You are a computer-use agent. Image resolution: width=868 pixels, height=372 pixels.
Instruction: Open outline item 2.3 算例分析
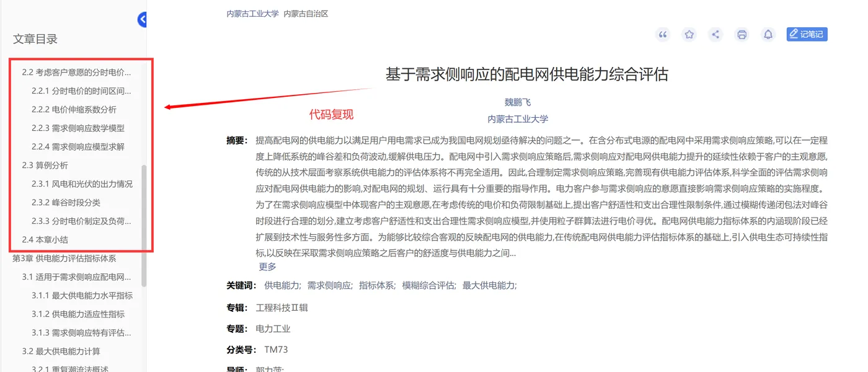tap(45, 165)
